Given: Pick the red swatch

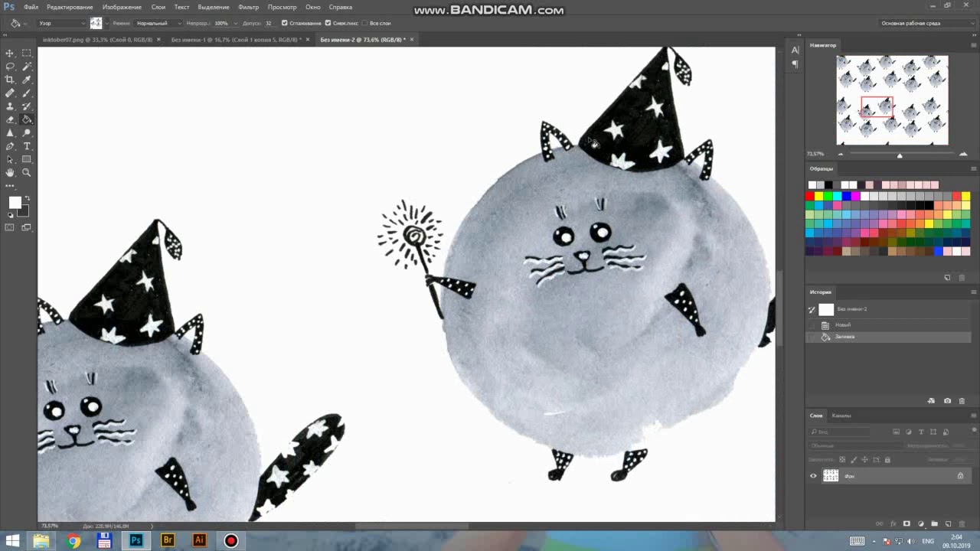Looking at the screenshot, I should [x=810, y=197].
